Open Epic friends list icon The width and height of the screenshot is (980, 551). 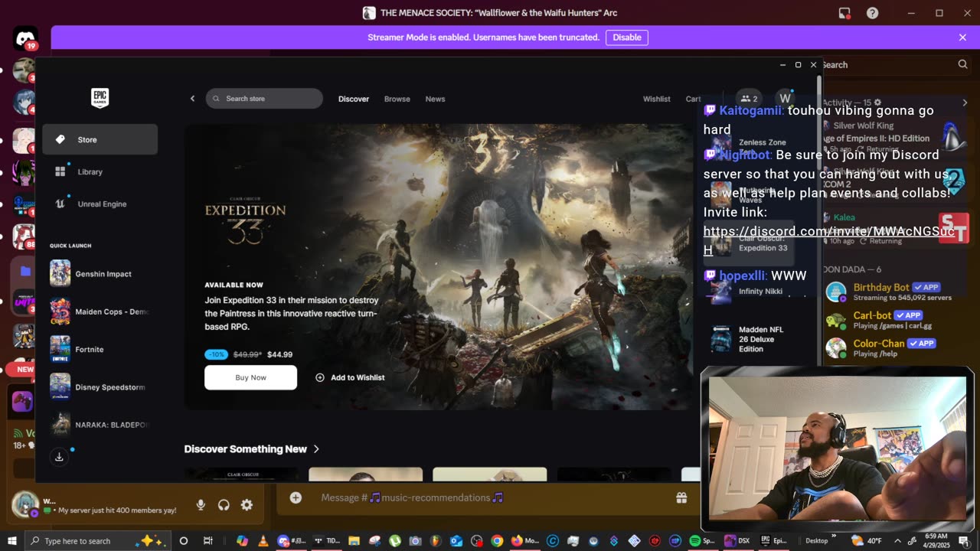click(749, 99)
